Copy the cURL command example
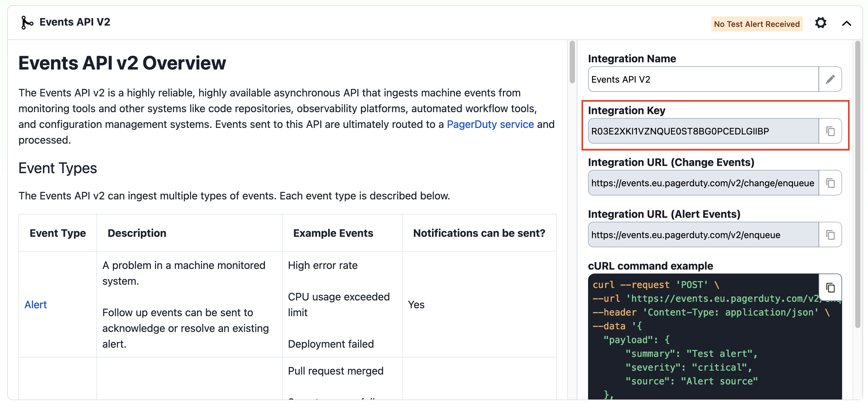 (x=830, y=288)
